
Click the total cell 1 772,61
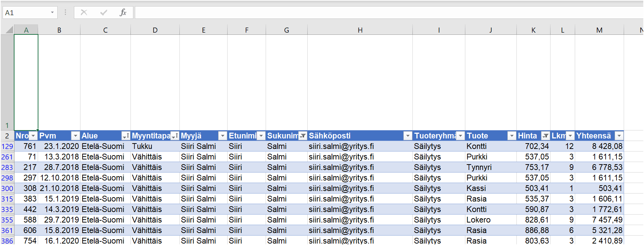coord(599,209)
